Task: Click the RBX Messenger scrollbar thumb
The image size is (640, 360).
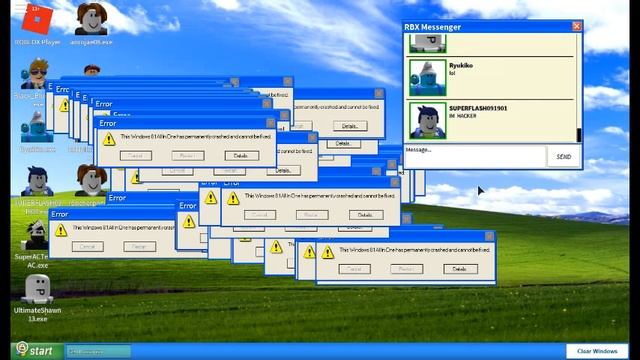Action: (x=578, y=135)
